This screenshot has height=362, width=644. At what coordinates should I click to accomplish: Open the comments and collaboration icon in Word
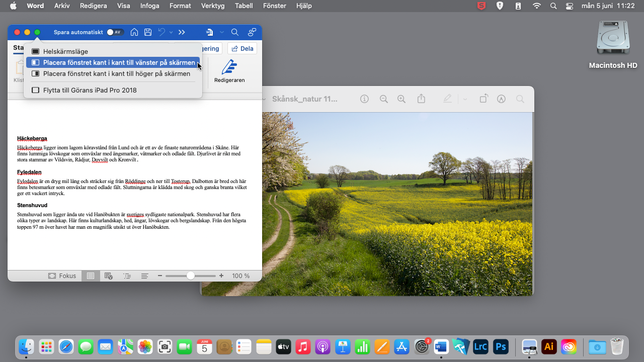pos(252,32)
